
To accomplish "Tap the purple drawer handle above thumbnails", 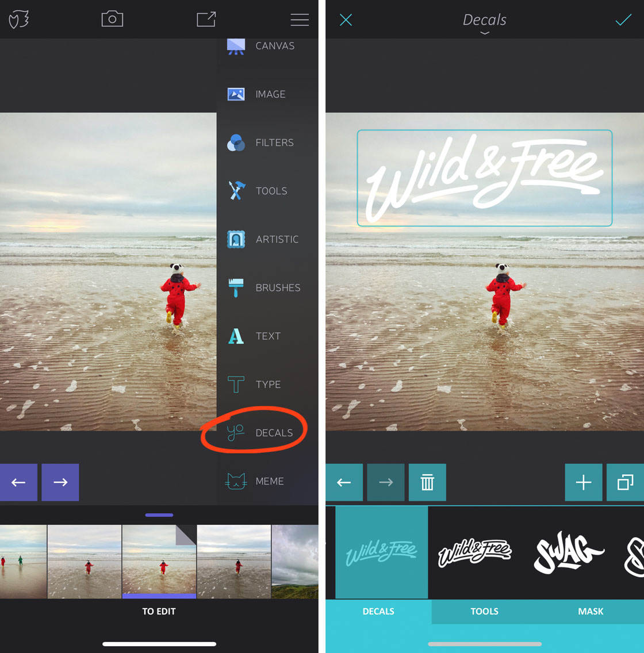I will [x=159, y=515].
